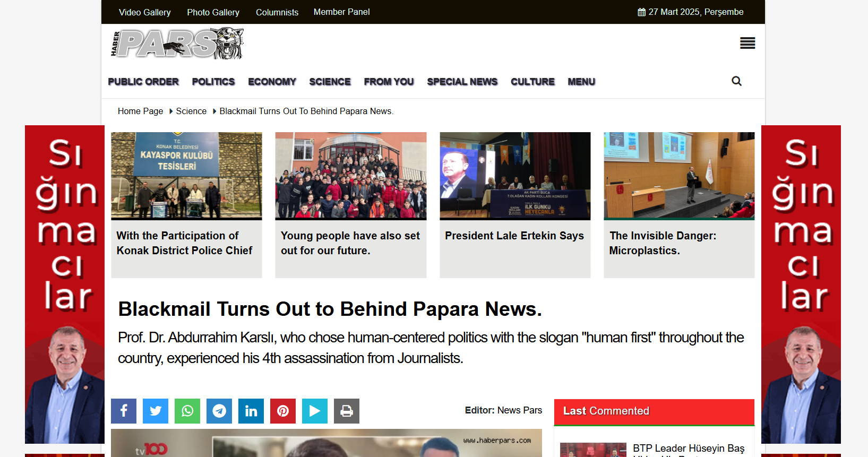This screenshot has width=868, height=457.
Task: Open Photo Gallery
Action: (213, 12)
